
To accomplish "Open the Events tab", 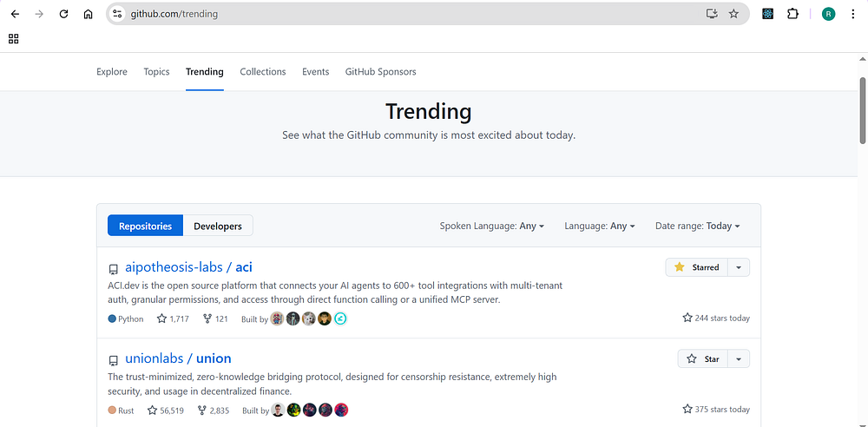I will pos(316,71).
